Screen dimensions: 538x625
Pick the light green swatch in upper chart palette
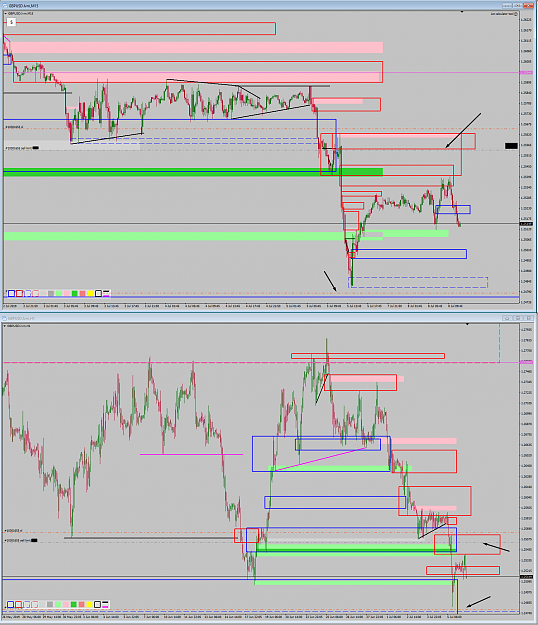pos(59,293)
